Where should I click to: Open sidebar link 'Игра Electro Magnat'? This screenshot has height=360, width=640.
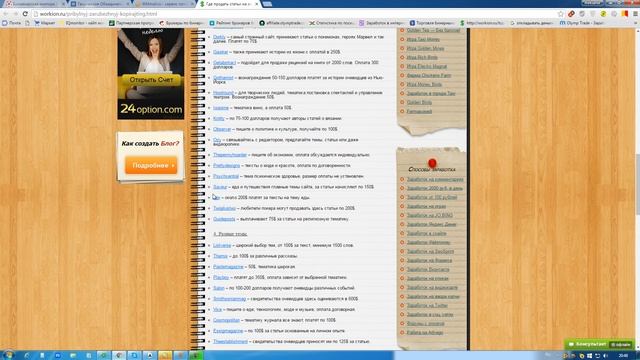tap(427, 66)
